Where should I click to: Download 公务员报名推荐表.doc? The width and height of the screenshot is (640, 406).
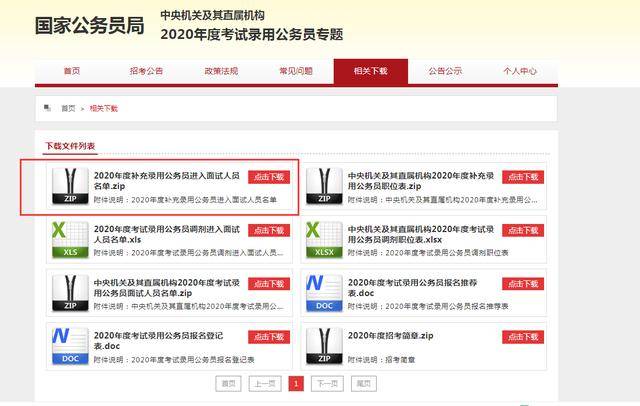pos(523,284)
